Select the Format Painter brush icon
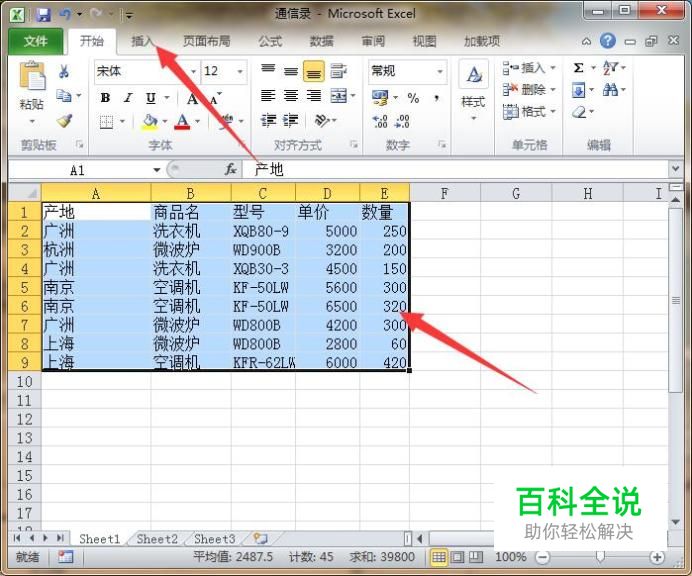This screenshot has height=576, width=692. 64,120
